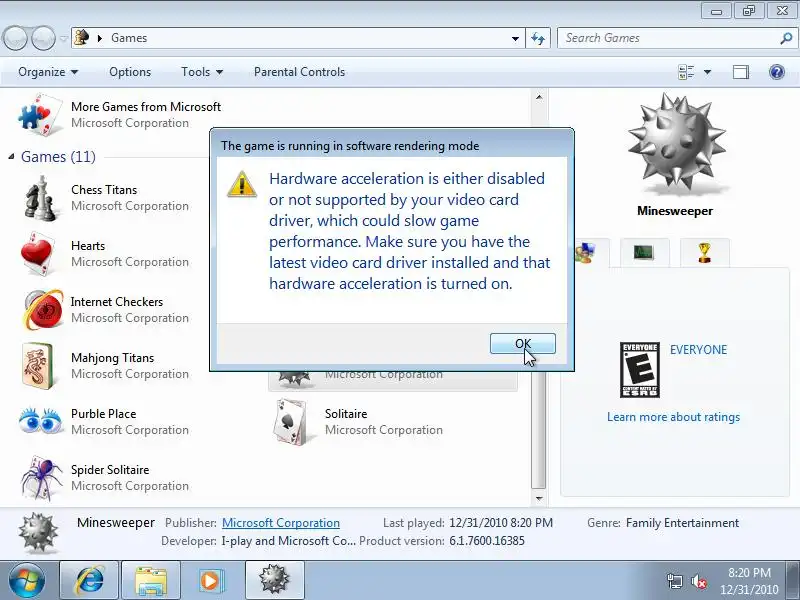
Task: Select the Mahjong Titans icon
Action: (38, 366)
